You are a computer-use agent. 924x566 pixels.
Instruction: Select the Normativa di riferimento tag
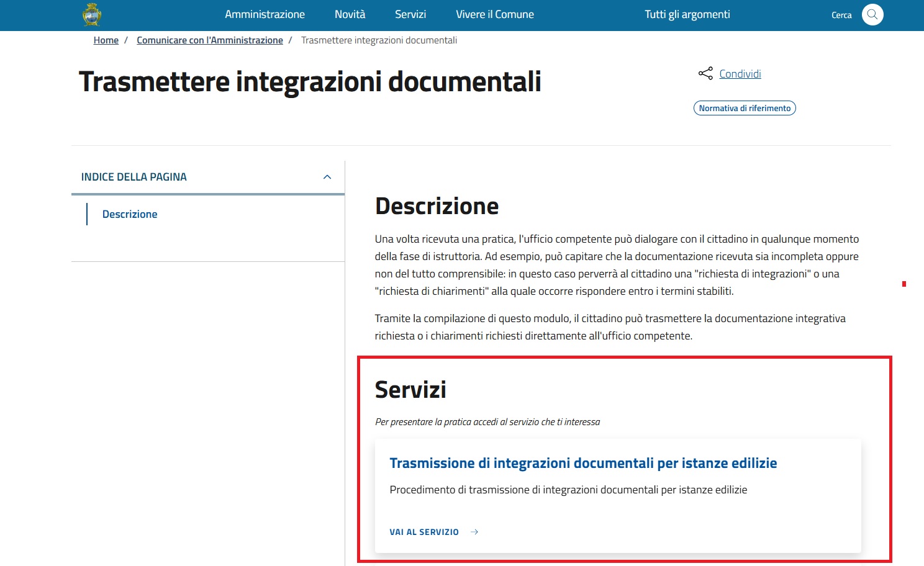coord(745,108)
